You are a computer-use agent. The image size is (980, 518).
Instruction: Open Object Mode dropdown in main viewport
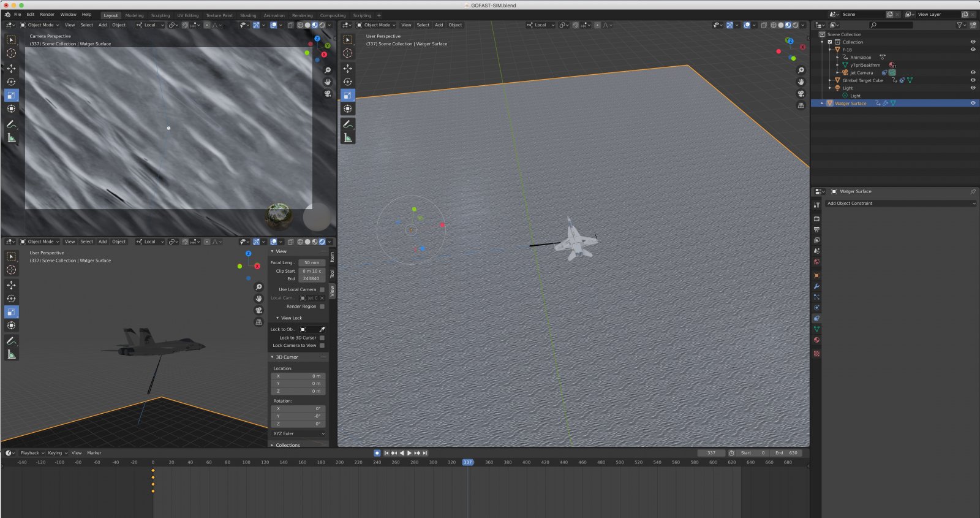pyautogui.click(x=377, y=25)
